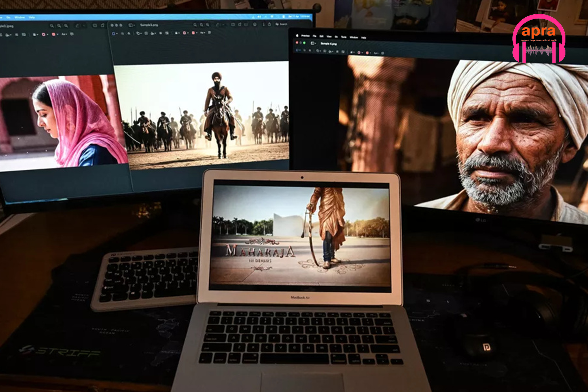Open the Aa text style dropdown in Sample 4.png

[376, 53]
